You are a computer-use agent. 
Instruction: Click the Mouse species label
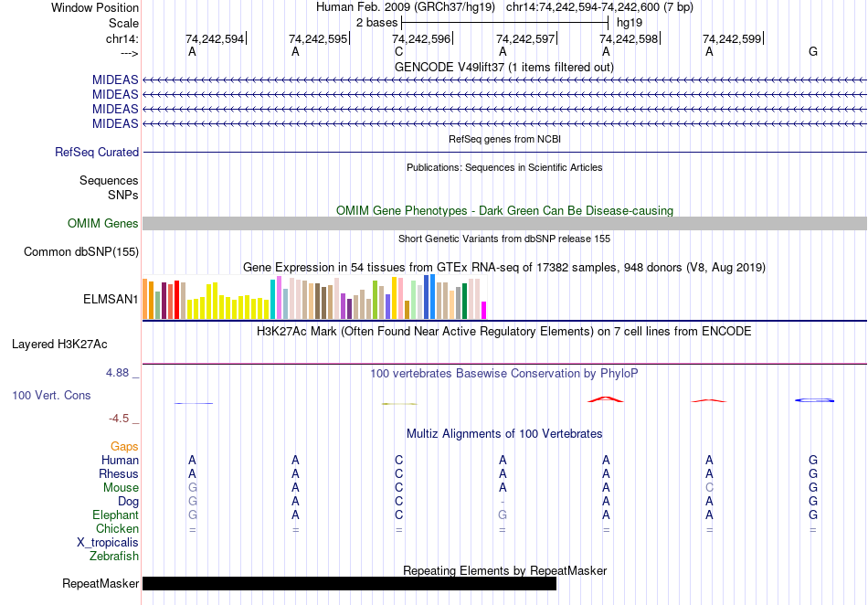point(121,488)
